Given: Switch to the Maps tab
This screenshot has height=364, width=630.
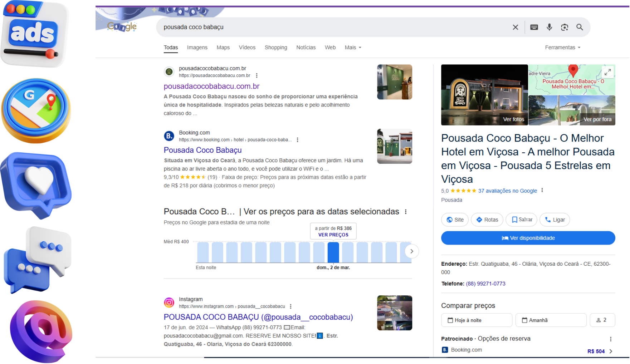Looking at the screenshot, I should (x=223, y=48).
